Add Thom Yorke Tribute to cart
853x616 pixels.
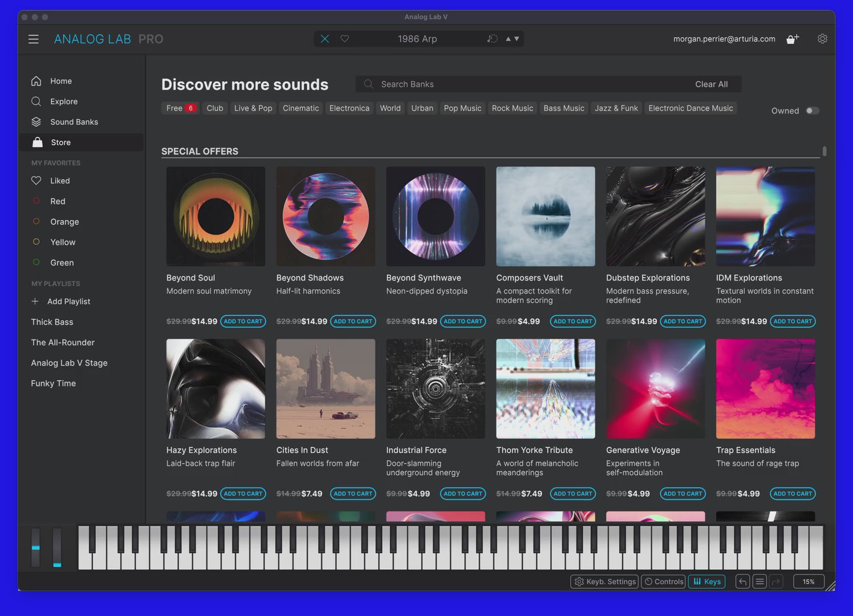[573, 493]
